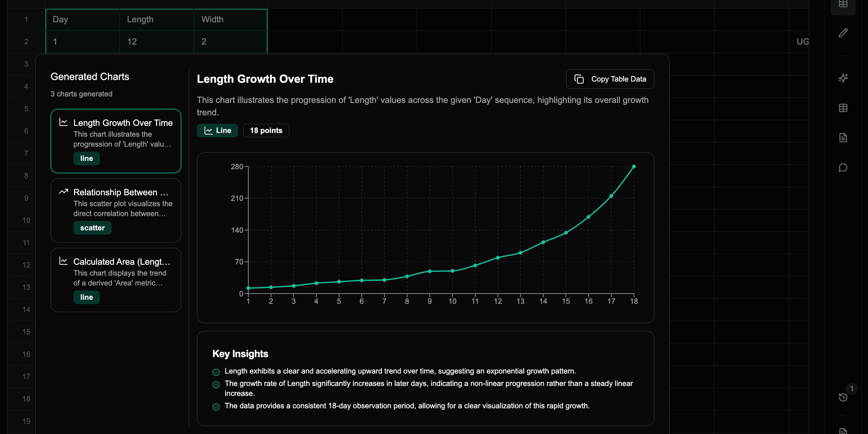Click the 18 points badge
The width and height of the screenshot is (868, 434).
click(x=266, y=131)
